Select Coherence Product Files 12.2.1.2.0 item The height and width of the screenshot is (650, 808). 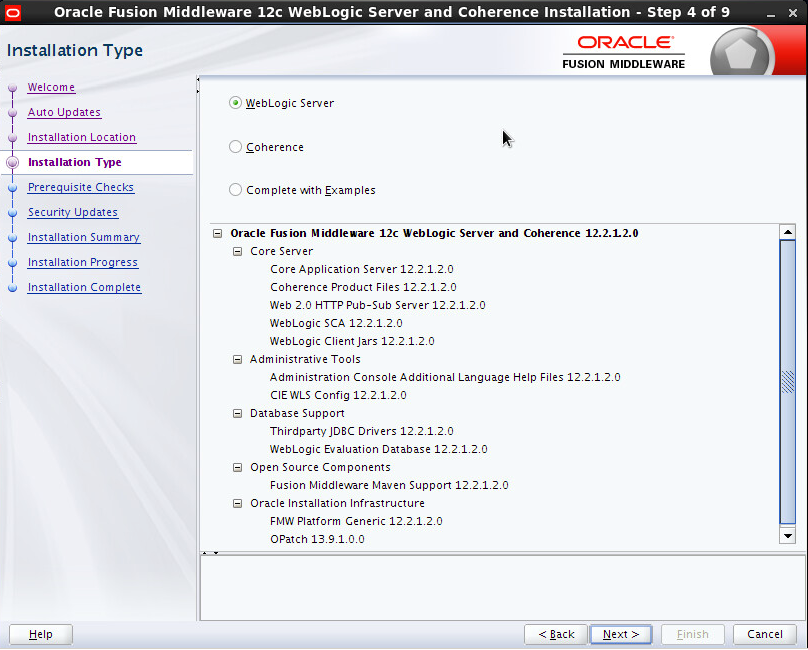click(x=363, y=287)
